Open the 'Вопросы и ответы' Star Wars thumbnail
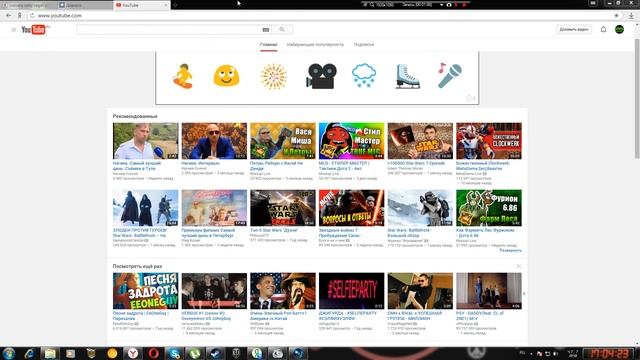The image size is (640, 360). point(351,208)
